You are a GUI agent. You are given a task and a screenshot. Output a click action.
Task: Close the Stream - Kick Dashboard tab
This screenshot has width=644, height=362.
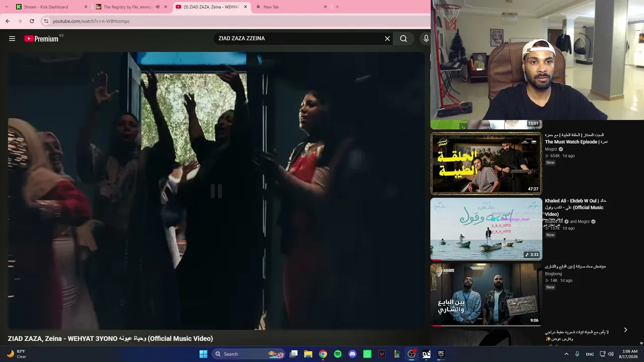point(86,7)
